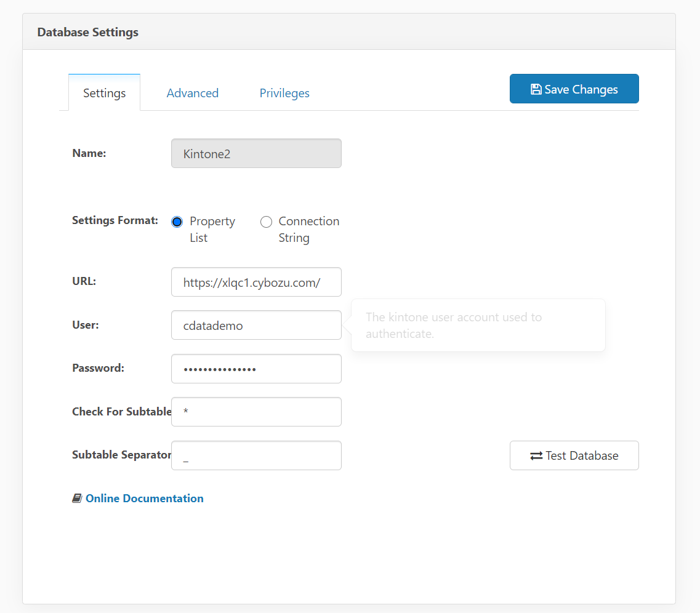Click the Password input field

256,369
